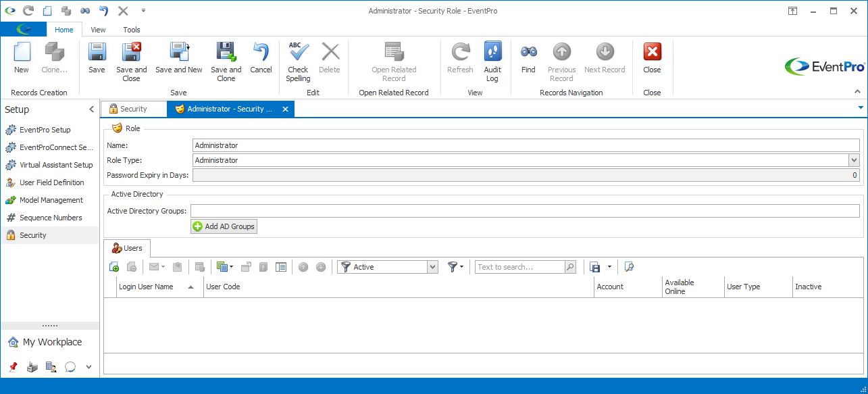
Task: Sort by User Type column header
Action: pos(758,287)
